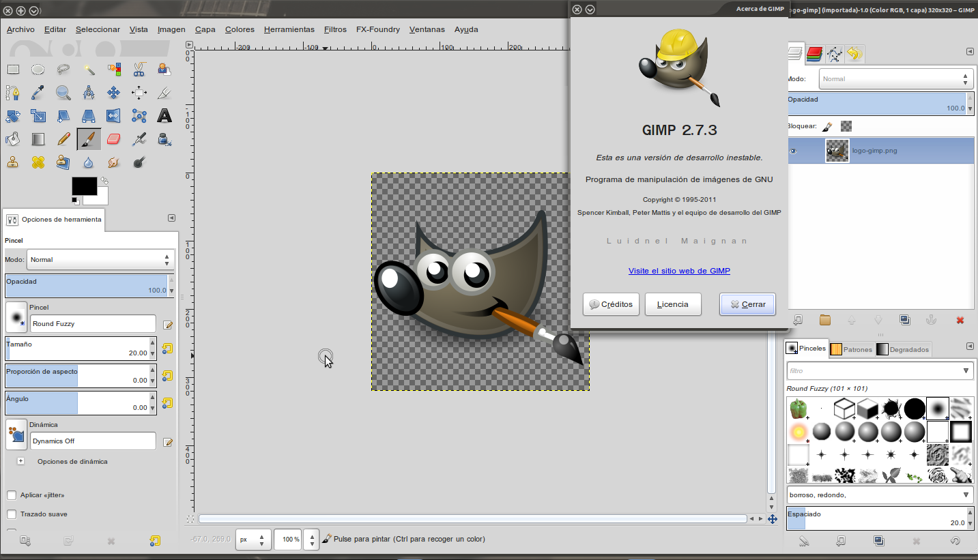Open the paint Modo dropdown in tool options
The height and width of the screenshot is (560, 978).
point(100,259)
